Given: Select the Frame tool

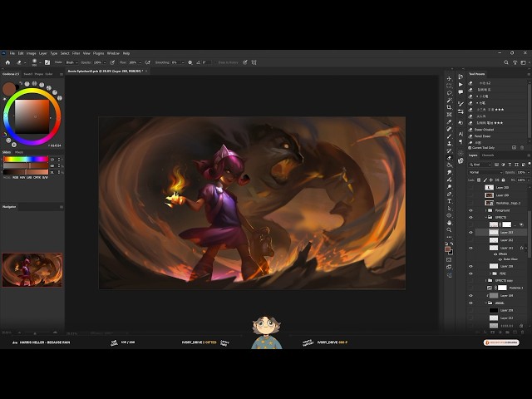Looking at the screenshot, I should coord(449,115).
